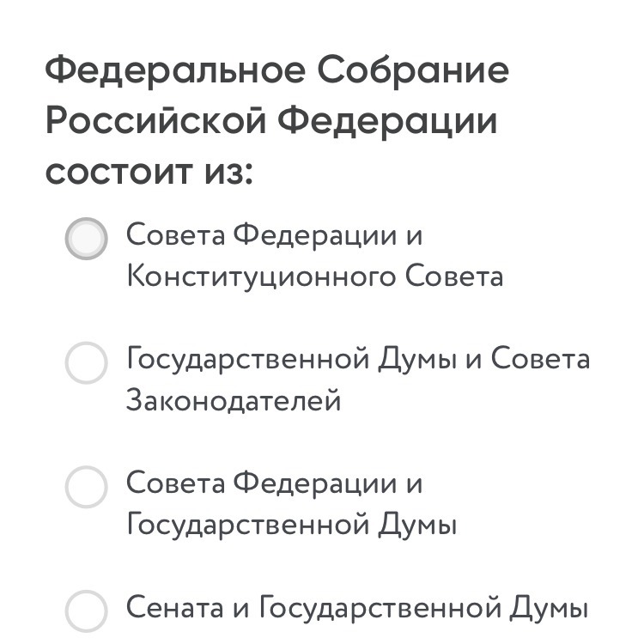Viewport: 644px width, 644px height.
Task: Choose radio button for Совета Федерации и Государственной Думы
Action: (87, 487)
